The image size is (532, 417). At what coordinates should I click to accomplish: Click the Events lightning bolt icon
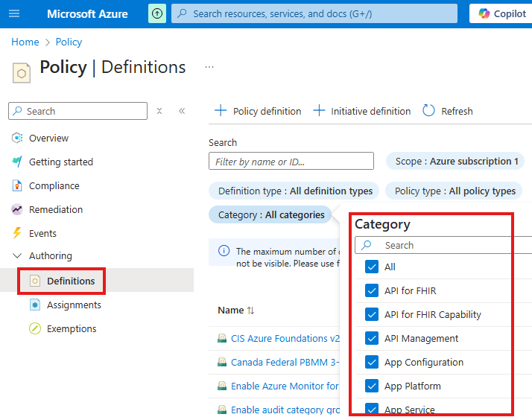(x=17, y=233)
